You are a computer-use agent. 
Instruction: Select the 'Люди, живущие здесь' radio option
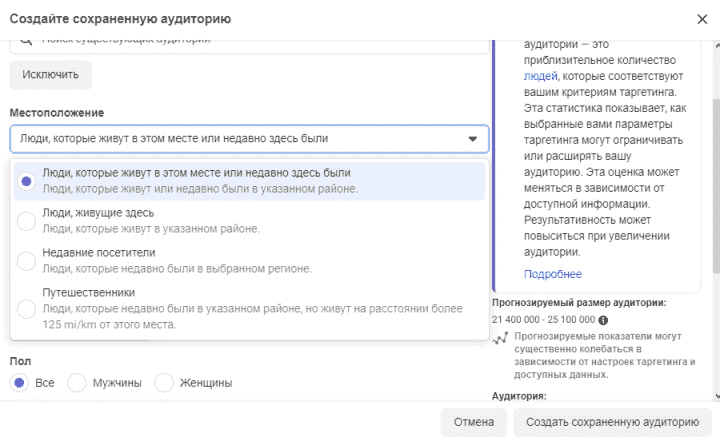[x=26, y=221]
